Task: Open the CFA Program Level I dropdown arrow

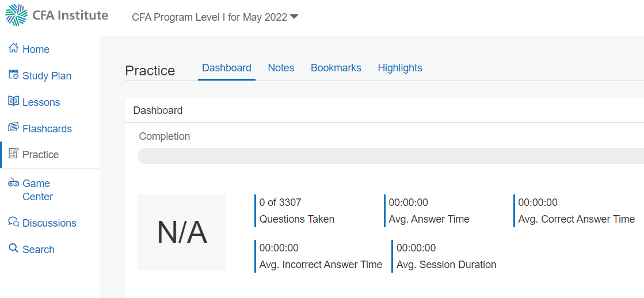Action: 294,17
